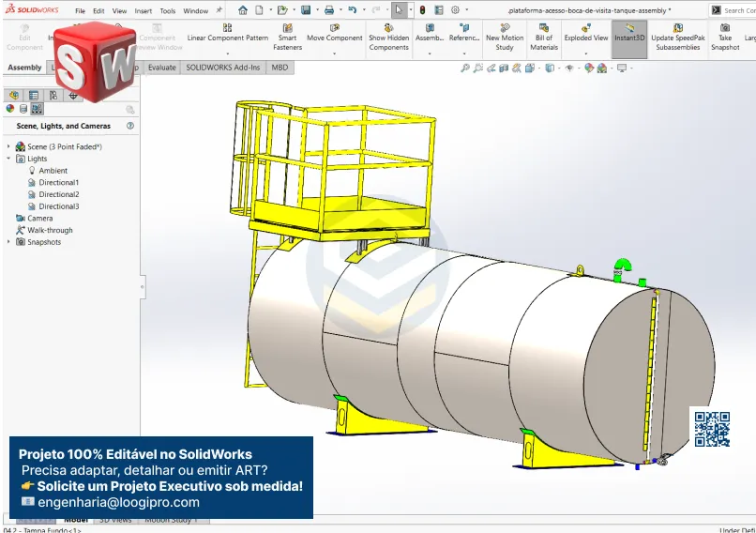Select the Camera item in tree
This screenshot has height=533, width=756.
pos(39,219)
